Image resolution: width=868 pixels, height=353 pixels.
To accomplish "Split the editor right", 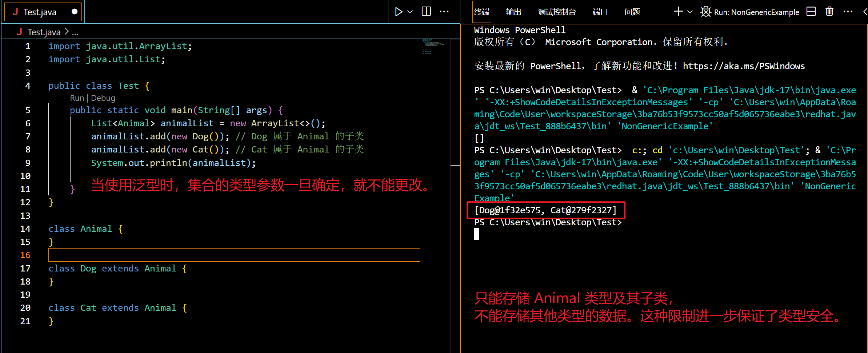I will (426, 12).
